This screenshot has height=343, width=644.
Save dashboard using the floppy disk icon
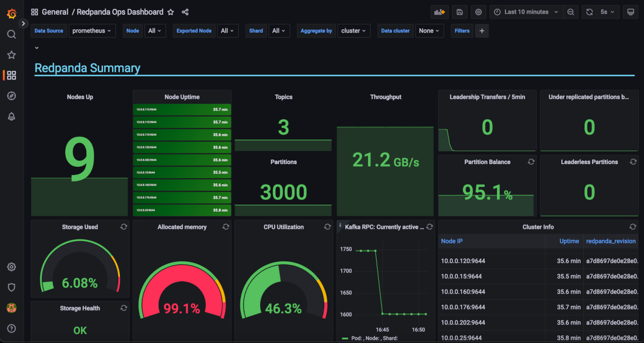(x=459, y=12)
